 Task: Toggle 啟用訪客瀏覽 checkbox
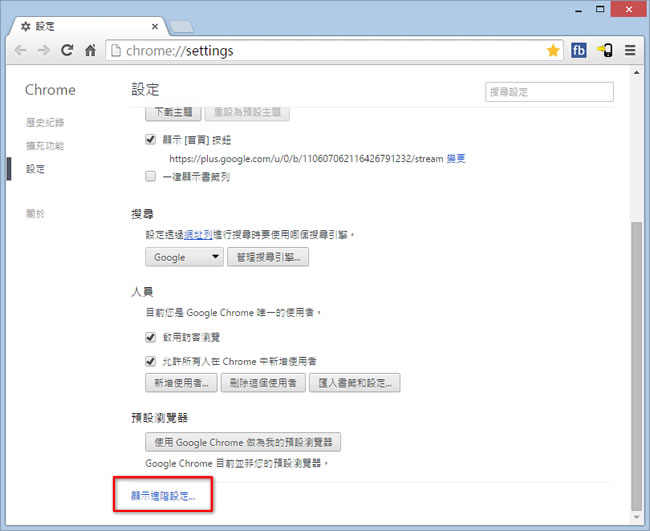point(150,337)
